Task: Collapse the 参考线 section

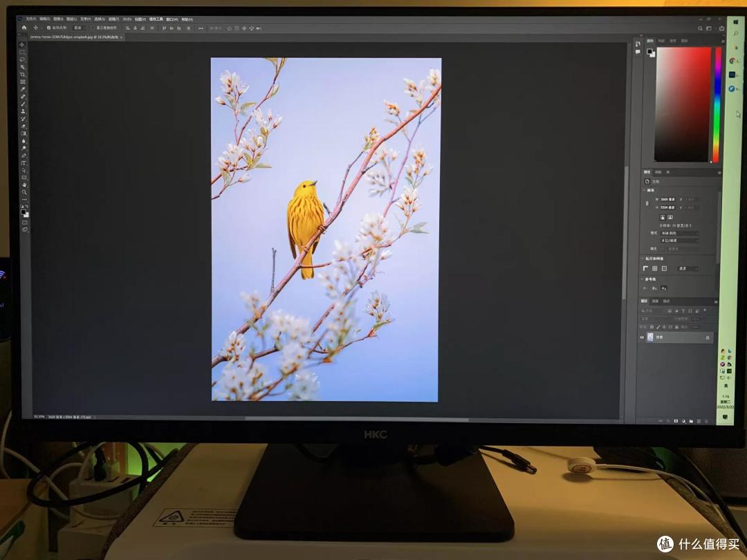Action: click(x=642, y=279)
